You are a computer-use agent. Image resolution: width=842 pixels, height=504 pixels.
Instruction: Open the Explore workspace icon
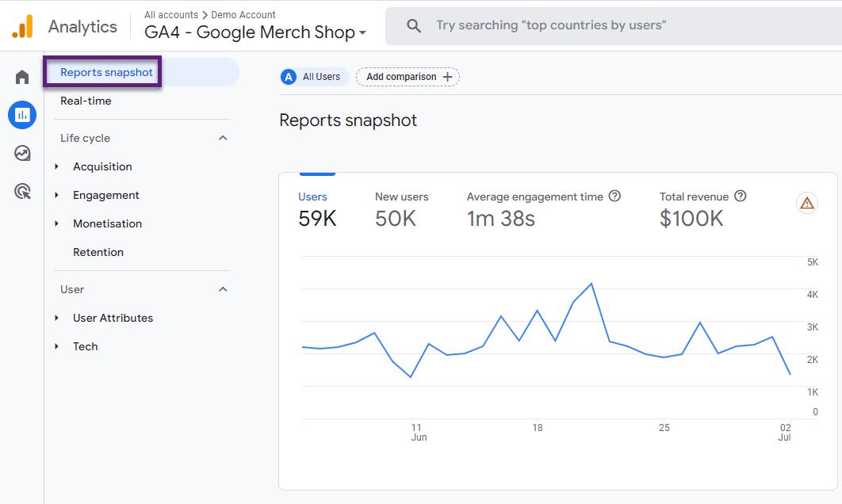click(x=21, y=153)
